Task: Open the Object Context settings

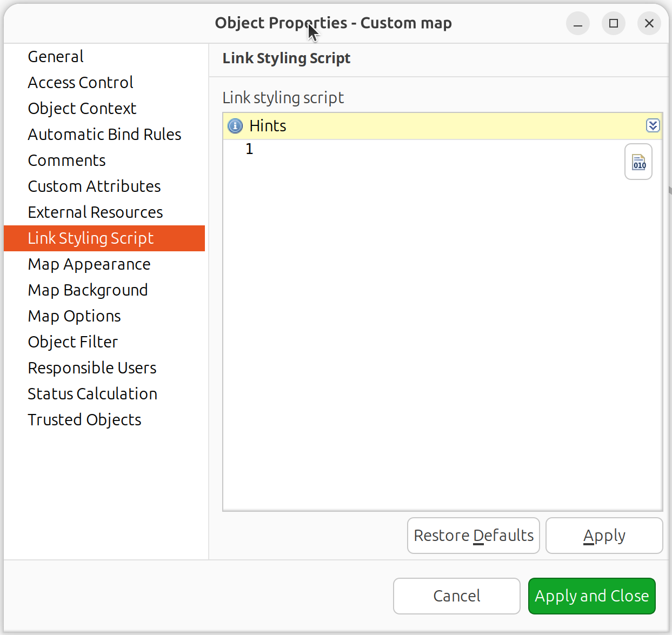Action: (82, 108)
